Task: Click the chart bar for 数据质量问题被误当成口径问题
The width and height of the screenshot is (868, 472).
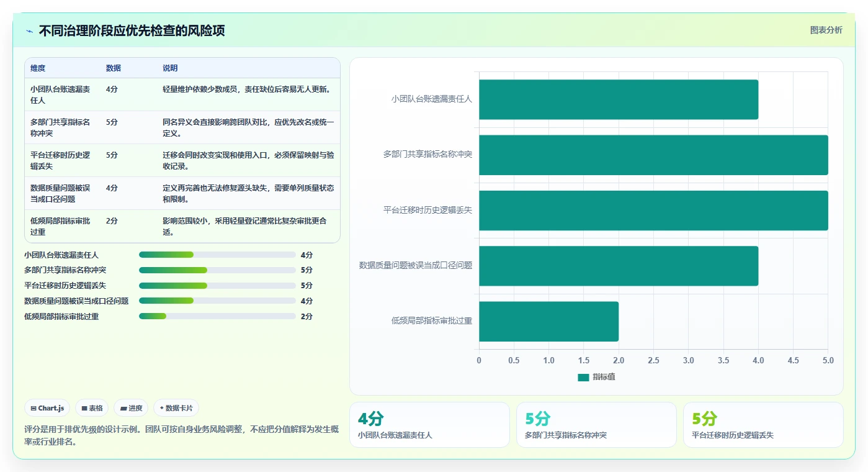Action: [618, 266]
